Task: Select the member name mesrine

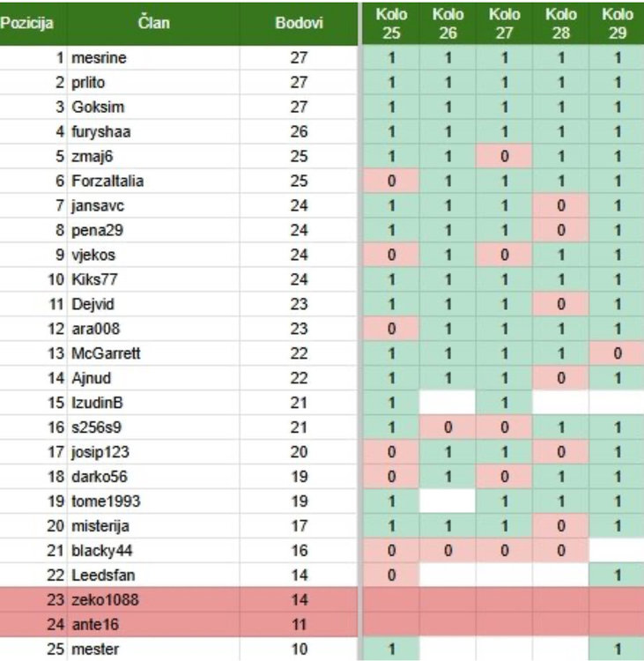Action: click(x=100, y=58)
